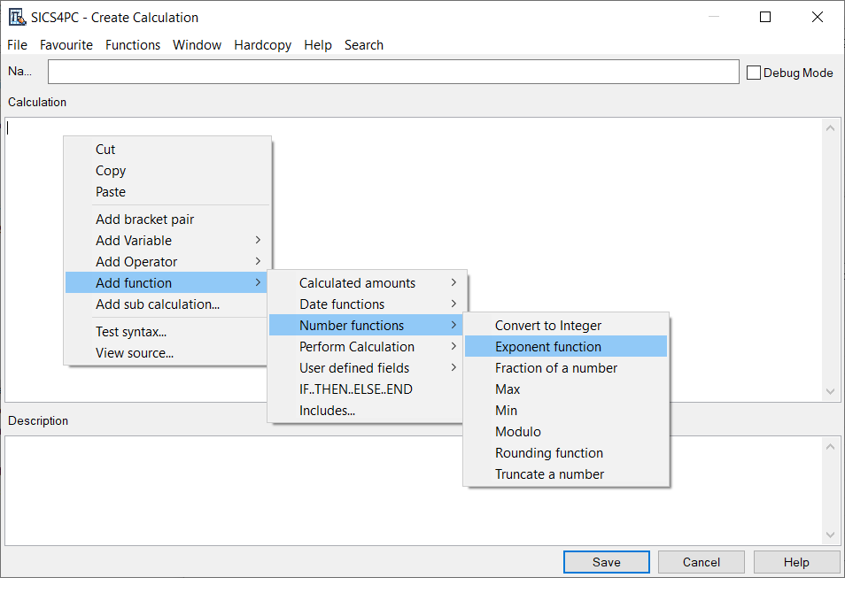This screenshot has height=616, width=845.
Task: Click Add bracket pair in context menu
Action: 144,219
